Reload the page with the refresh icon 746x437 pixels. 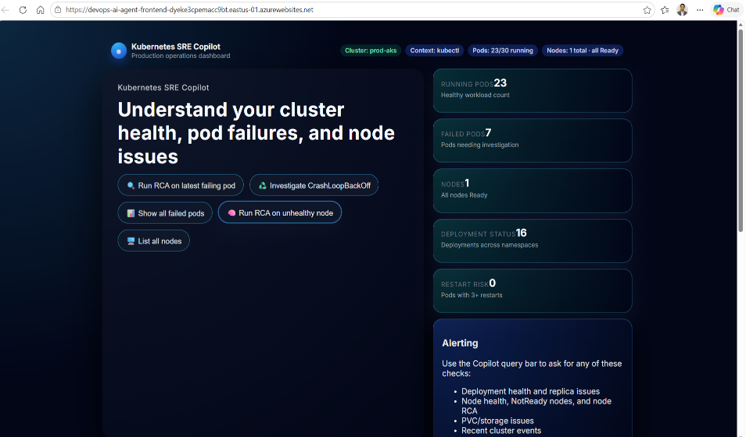click(x=22, y=10)
